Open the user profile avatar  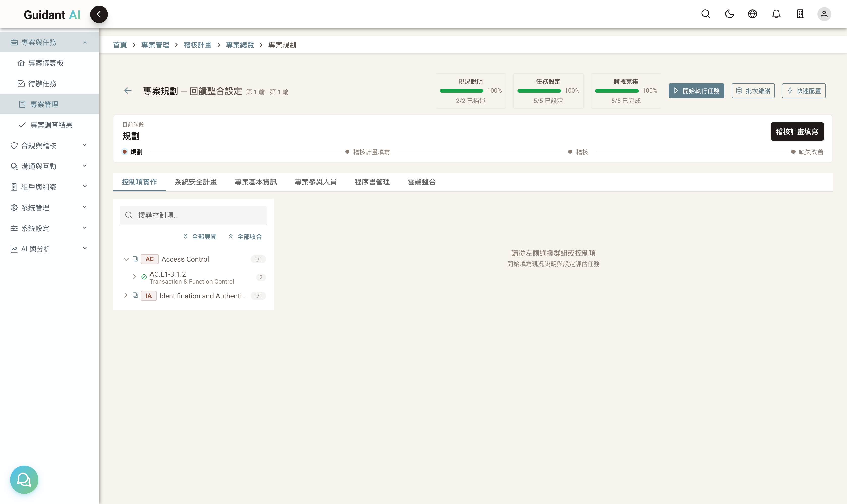pos(824,14)
